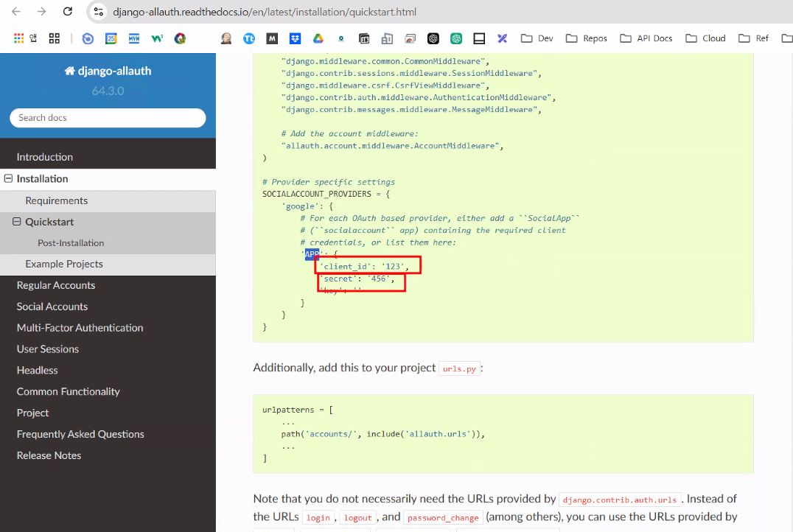Open the Medium 'M' bookmark

point(272,38)
